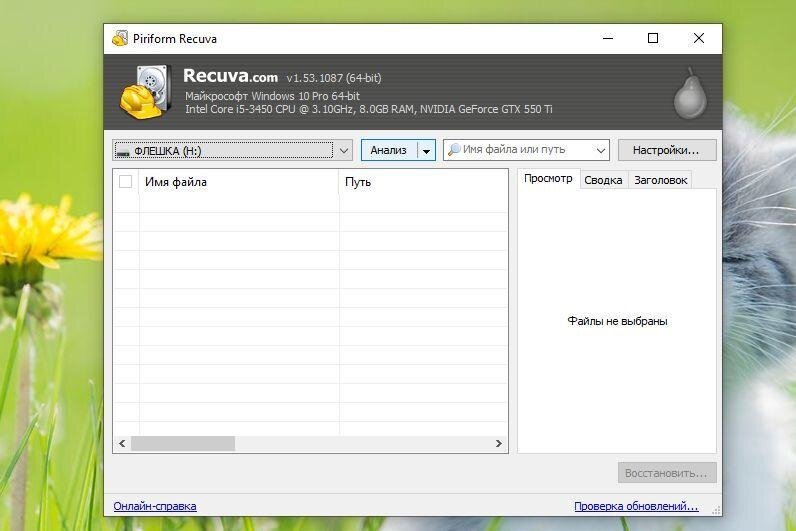This screenshot has height=531, width=796.
Task: Minimize the Piriform Recuva window
Action: click(608, 38)
